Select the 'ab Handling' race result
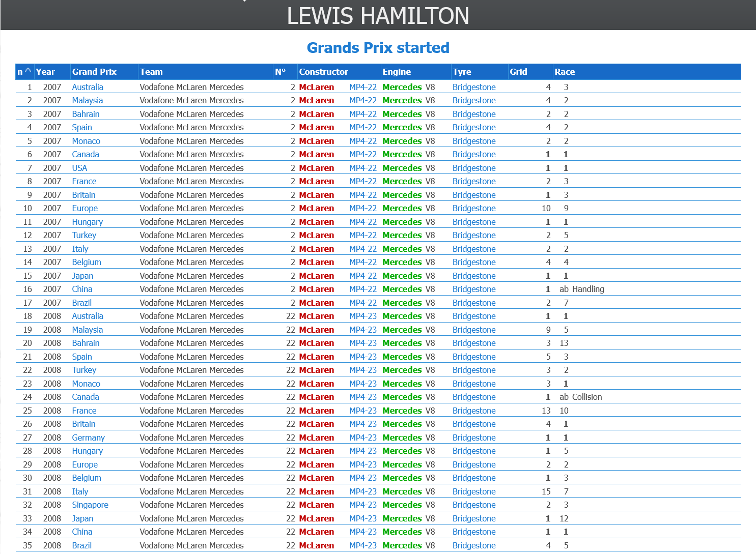The width and height of the screenshot is (756, 554). pyautogui.click(x=582, y=289)
